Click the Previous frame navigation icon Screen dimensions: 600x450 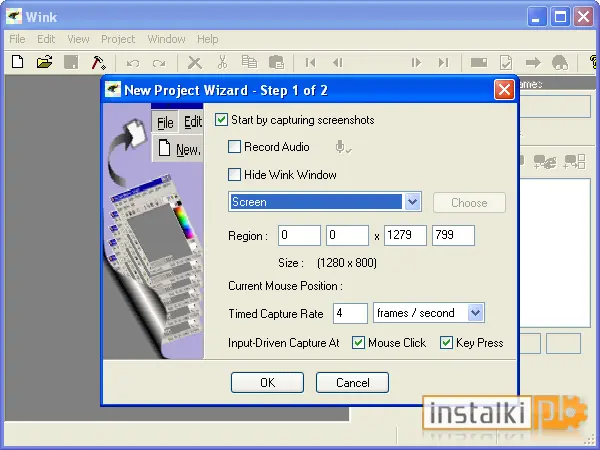coord(338,62)
